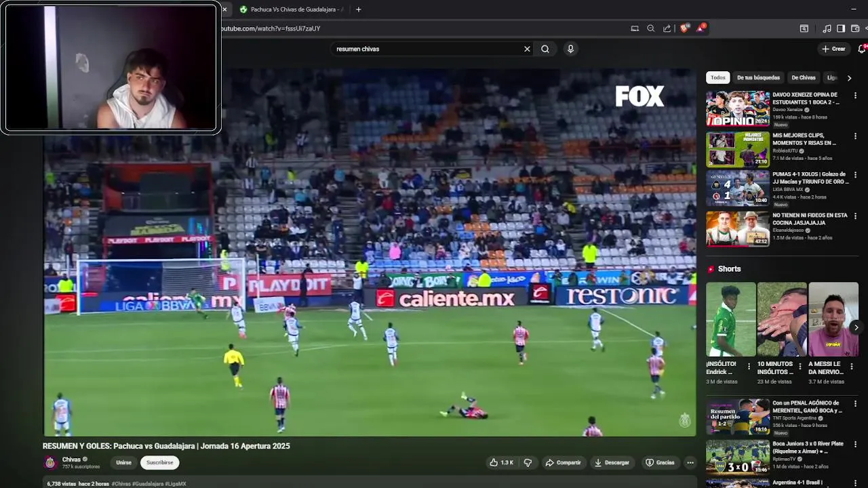Click the Unirse membership button
This screenshot has height=488, width=868.
pyautogui.click(x=123, y=463)
